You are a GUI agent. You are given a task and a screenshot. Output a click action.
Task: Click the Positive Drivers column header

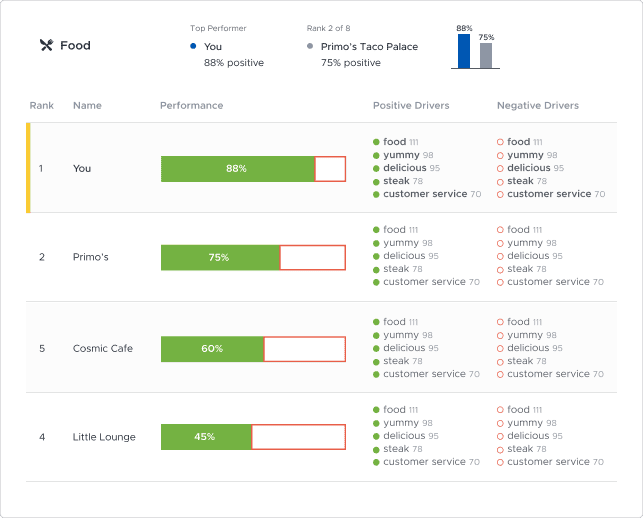pos(411,105)
